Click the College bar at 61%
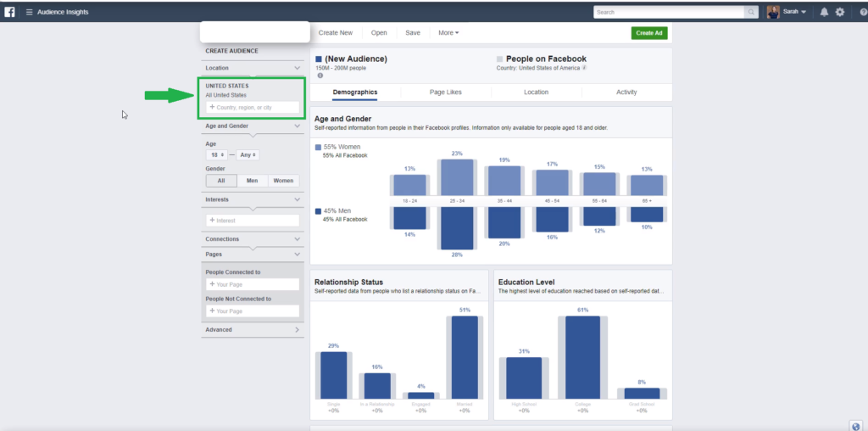Image resolution: width=868 pixels, height=431 pixels. [582, 357]
